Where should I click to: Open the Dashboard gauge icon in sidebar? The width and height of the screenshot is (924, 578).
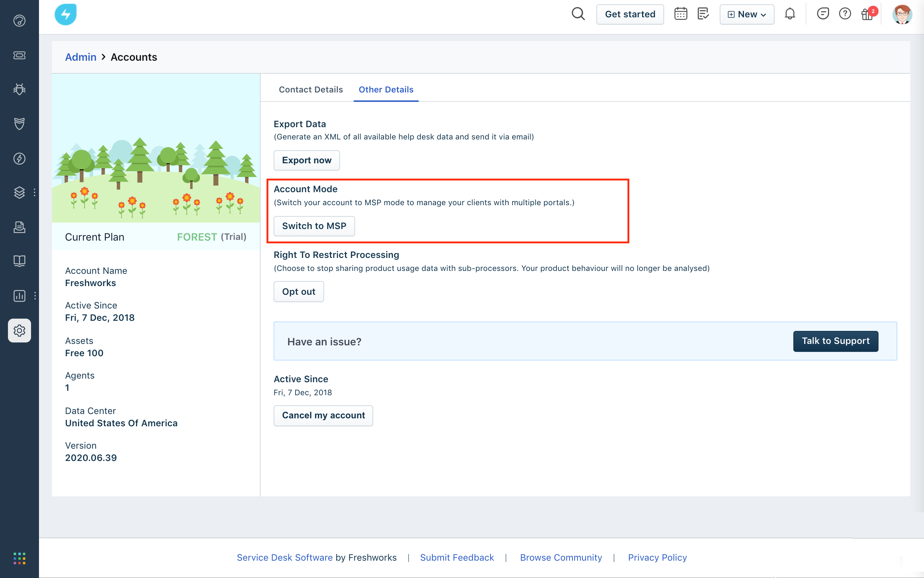(19, 21)
